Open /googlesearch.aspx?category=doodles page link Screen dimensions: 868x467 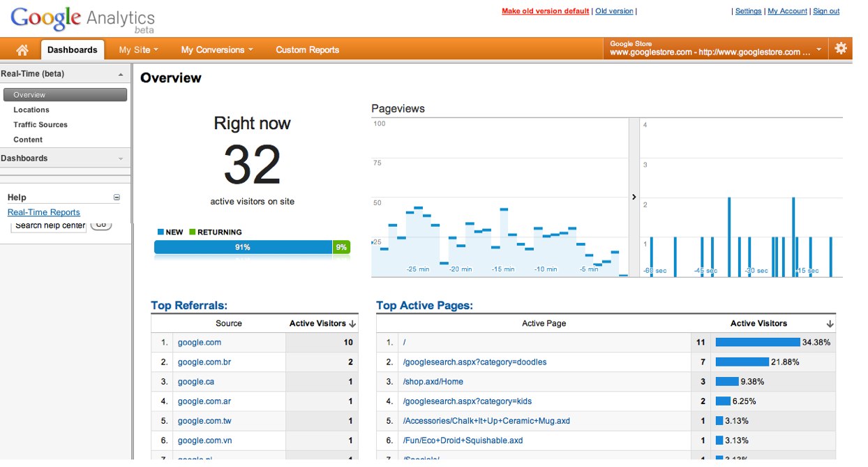coord(474,362)
